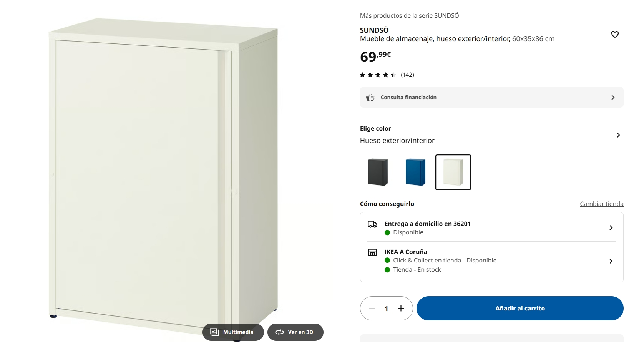Expand IKEA A Coruña store availability chevron
Screen dimensions: 644x342
click(x=611, y=261)
